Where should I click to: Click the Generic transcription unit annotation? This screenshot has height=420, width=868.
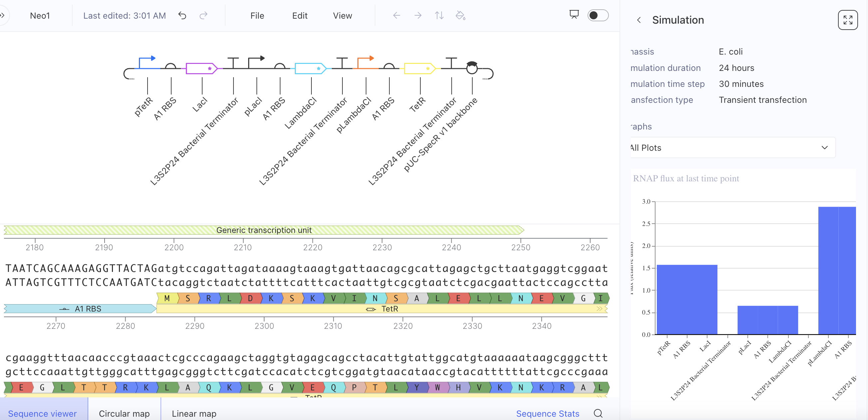click(264, 230)
